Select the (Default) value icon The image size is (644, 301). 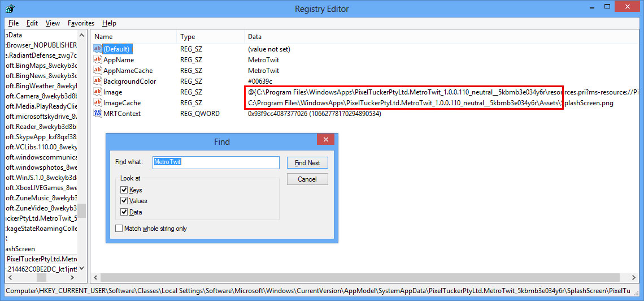[97, 49]
